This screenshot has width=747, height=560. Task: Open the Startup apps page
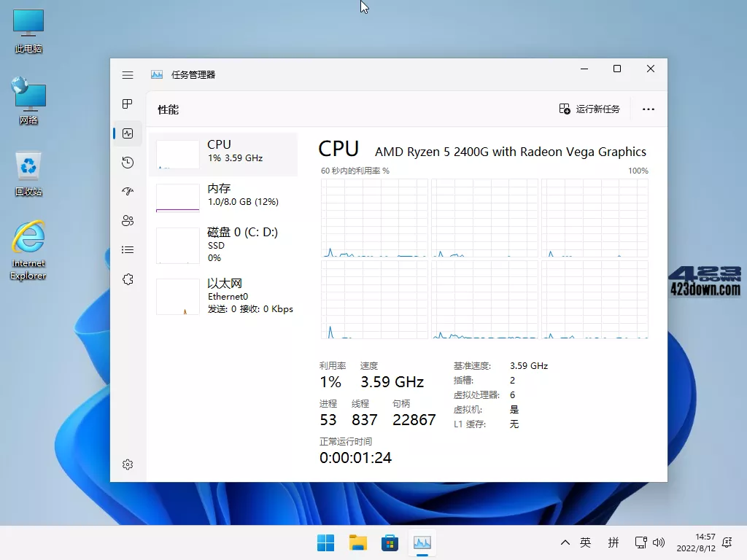point(128,192)
